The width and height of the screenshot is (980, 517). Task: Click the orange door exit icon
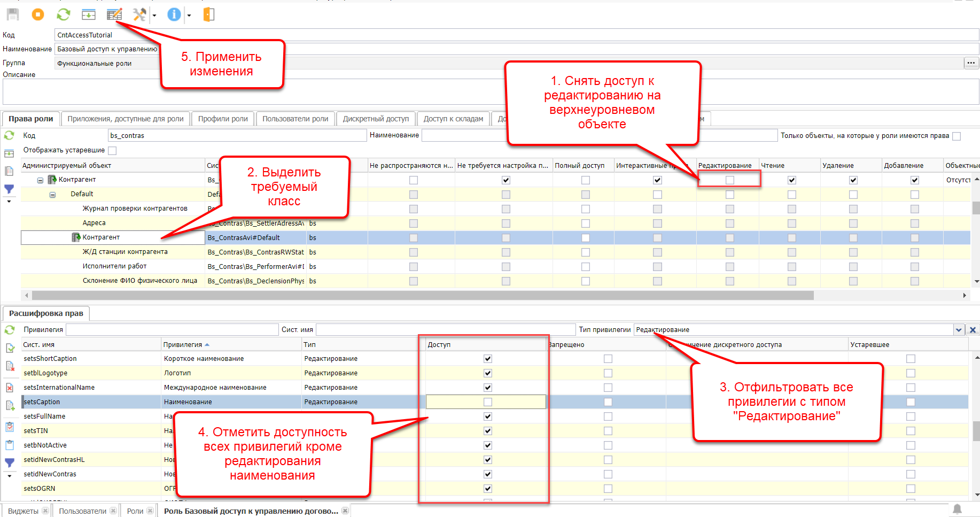click(x=209, y=14)
